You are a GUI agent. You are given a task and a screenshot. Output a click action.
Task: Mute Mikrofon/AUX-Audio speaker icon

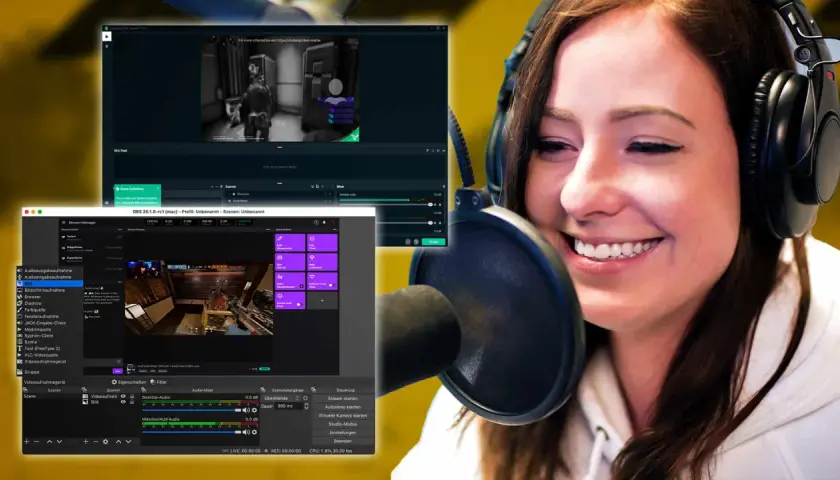pos(246,432)
